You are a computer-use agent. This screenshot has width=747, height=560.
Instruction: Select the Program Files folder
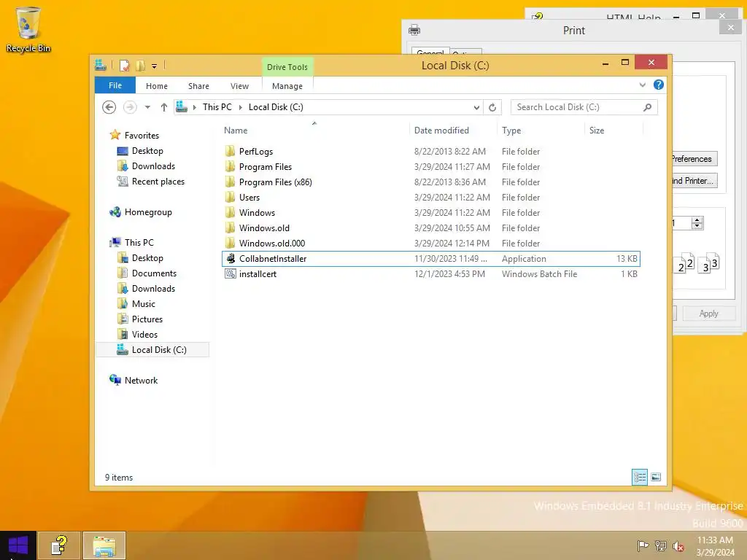(x=430, y=167)
